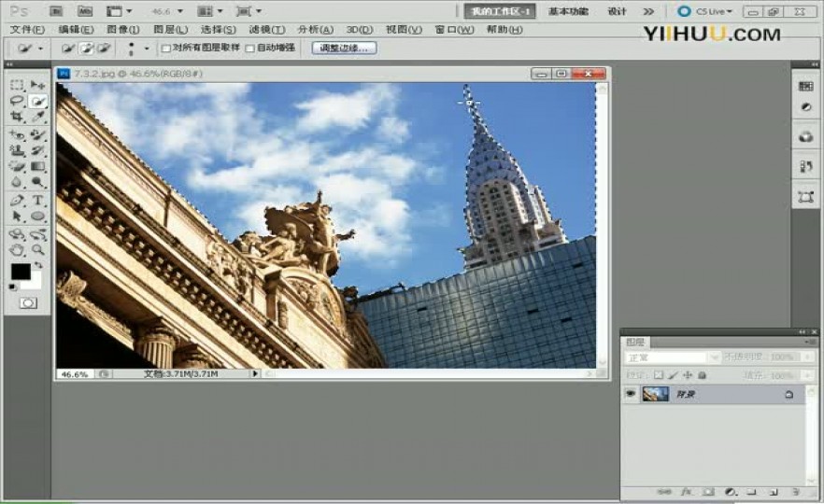The width and height of the screenshot is (824, 504).
Task: Toggle Lock Transparent Pixels in Layers panel
Action: (x=659, y=375)
